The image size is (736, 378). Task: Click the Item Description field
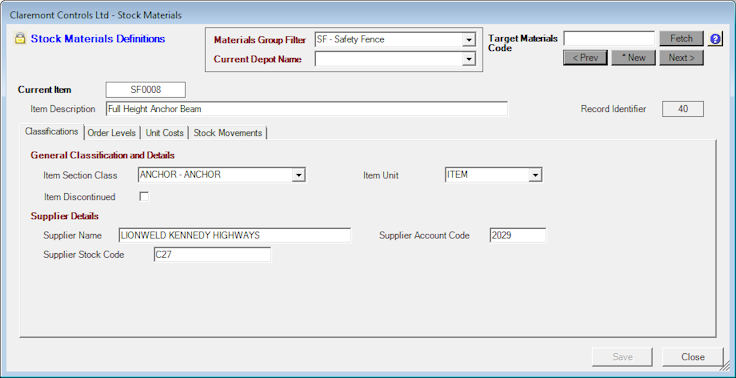click(307, 108)
